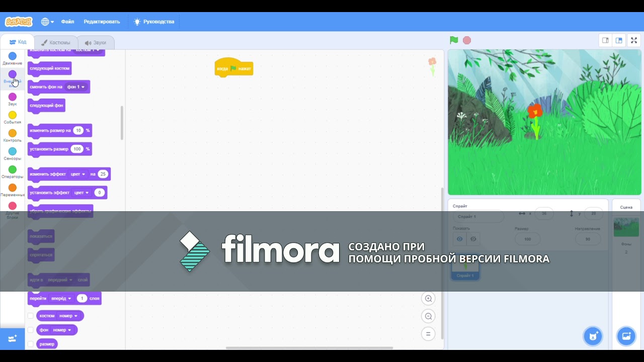Click the 10 value in изменить размер
644x362 pixels.
coord(78,131)
